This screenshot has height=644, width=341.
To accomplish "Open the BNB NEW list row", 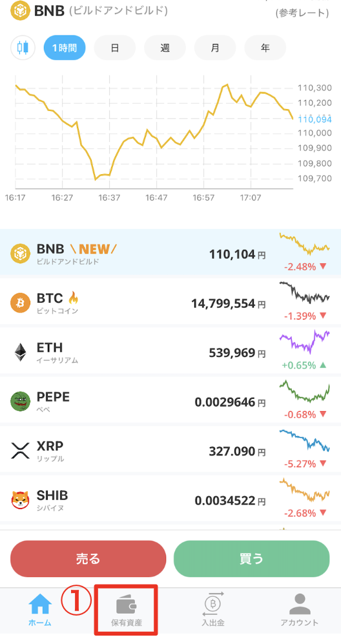I will click(170, 252).
